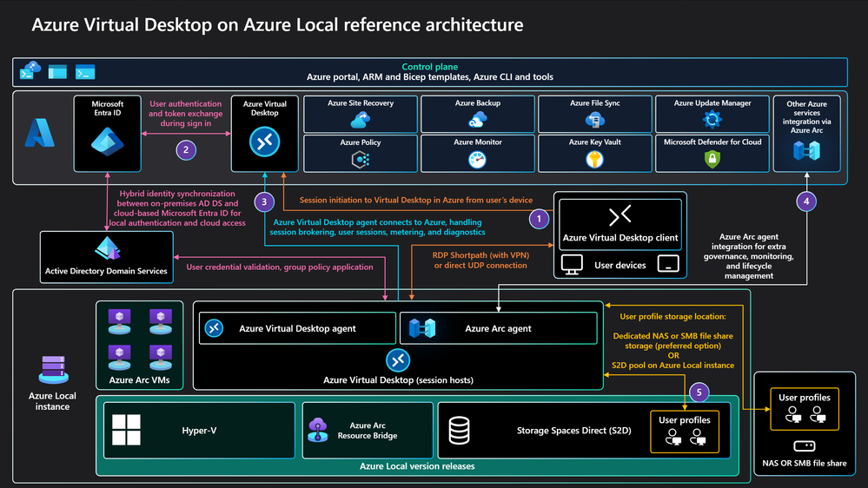
Task: Click the Active Directory Domain Services pyramid icon
Action: pyautogui.click(x=108, y=248)
